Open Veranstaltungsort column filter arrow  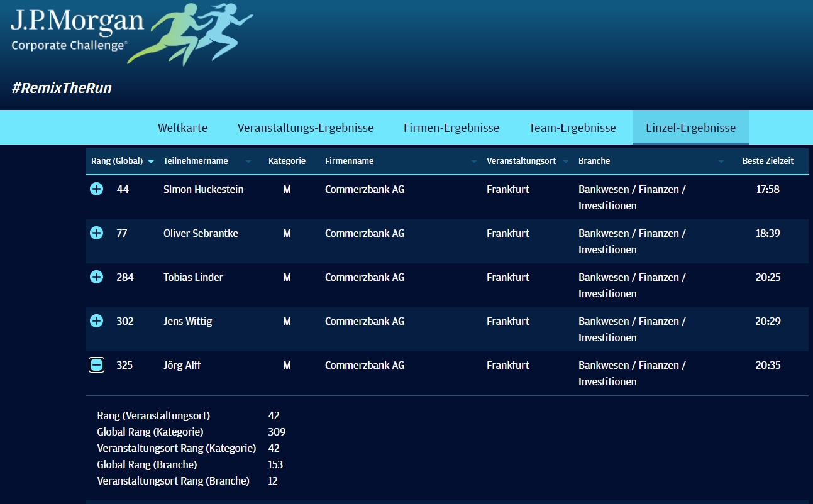[x=566, y=162]
